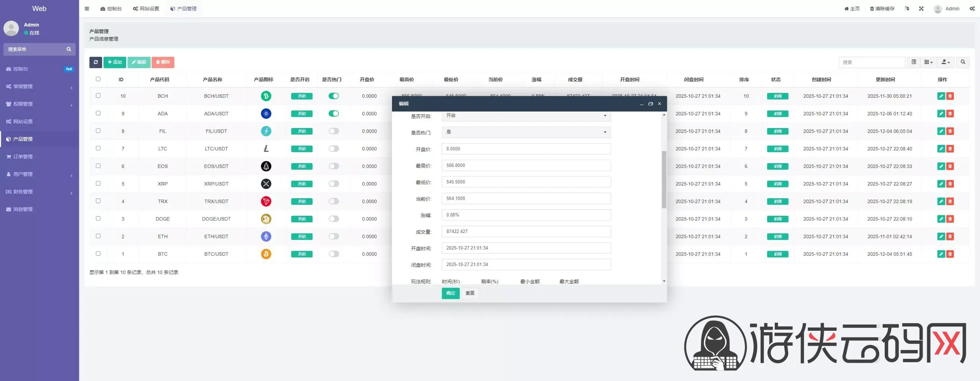Click the search magnifier button beside table tools
980x381 pixels.
[x=963, y=62]
